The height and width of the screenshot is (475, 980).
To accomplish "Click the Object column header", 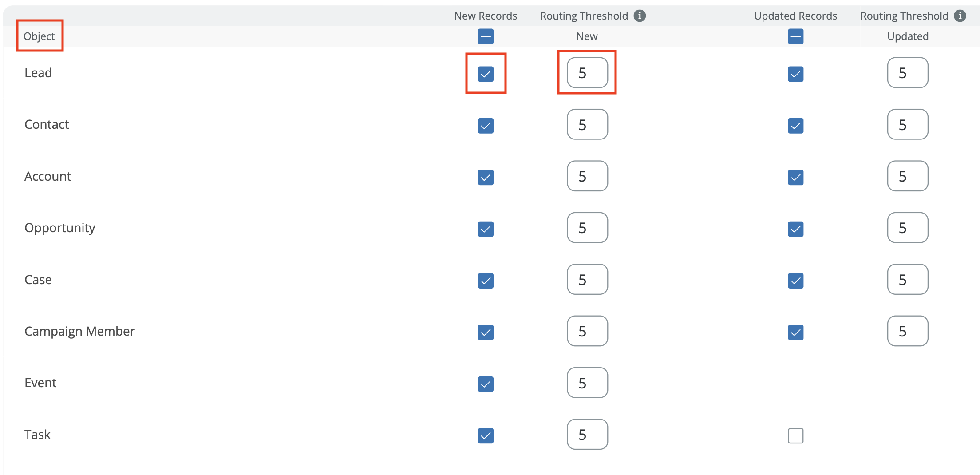I will [x=39, y=36].
